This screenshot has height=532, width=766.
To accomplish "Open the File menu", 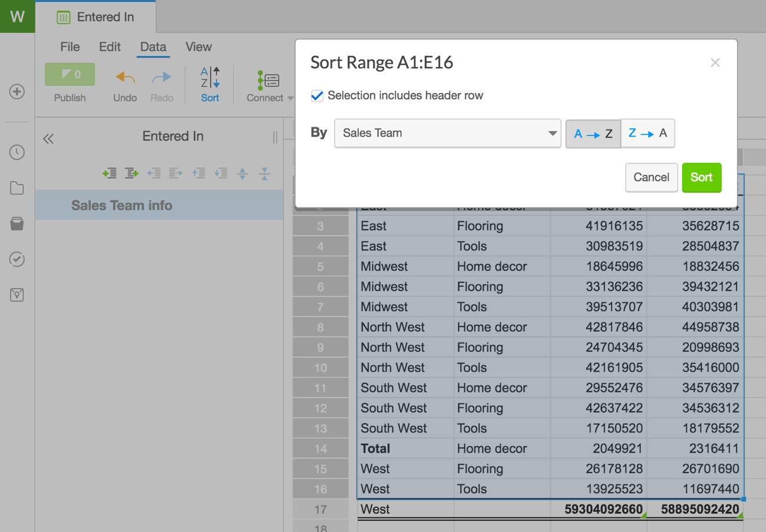I will pos(70,47).
